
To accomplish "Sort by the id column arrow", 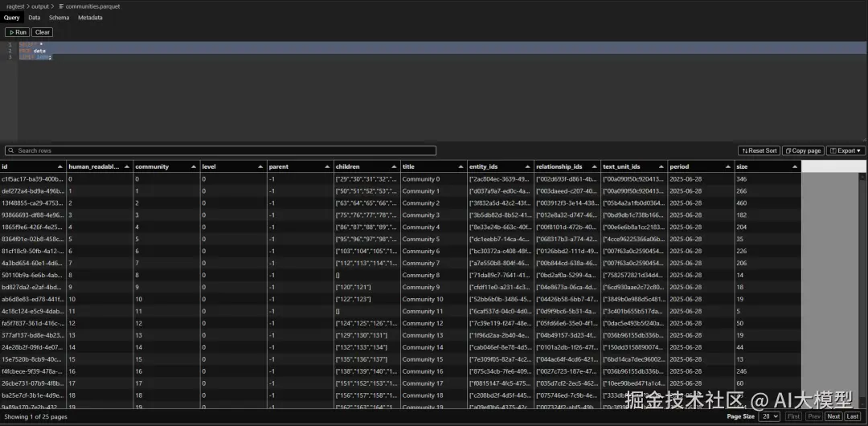I will click(59, 166).
